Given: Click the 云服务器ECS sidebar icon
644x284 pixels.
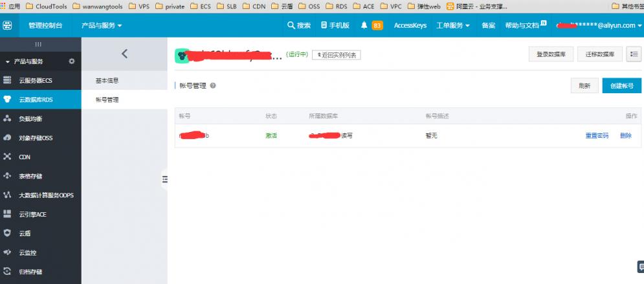Looking at the screenshot, I should point(8,81).
